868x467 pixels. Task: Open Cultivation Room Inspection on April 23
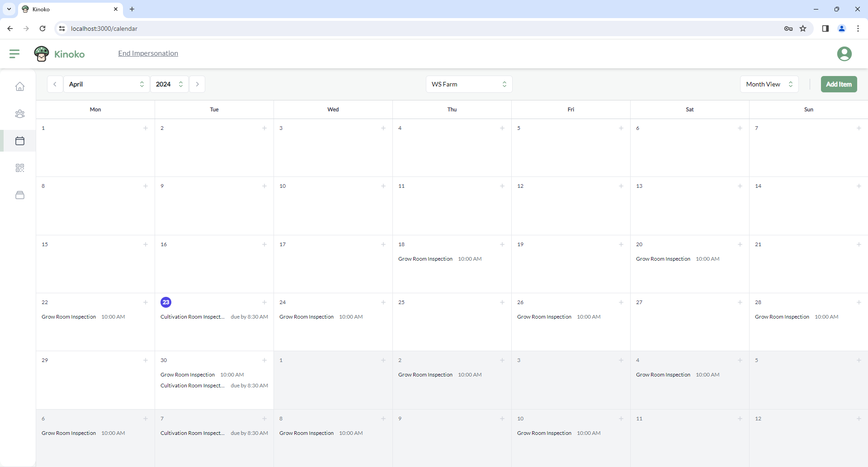(193, 317)
